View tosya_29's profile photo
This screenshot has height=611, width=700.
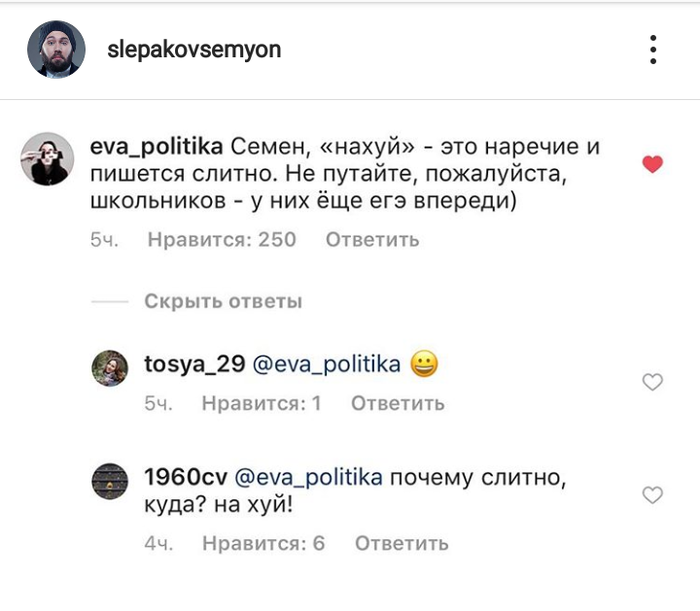pyautogui.click(x=111, y=368)
